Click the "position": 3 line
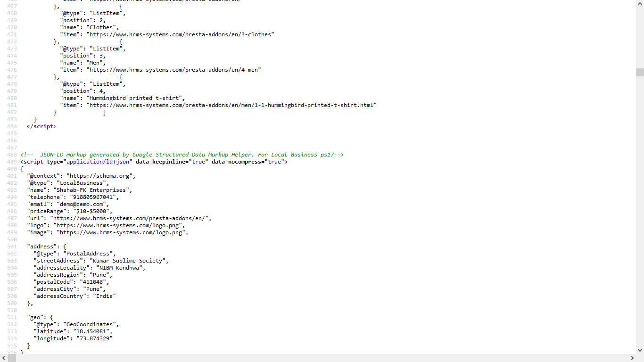644x362 pixels. pyautogui.click(x=83, y=56)
